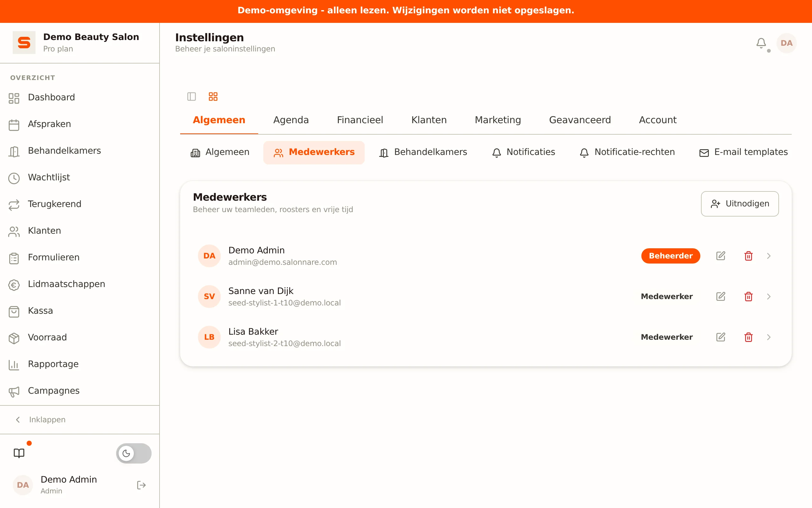
Task: Select the Financieel tab
Action: [x=360, y=120]
